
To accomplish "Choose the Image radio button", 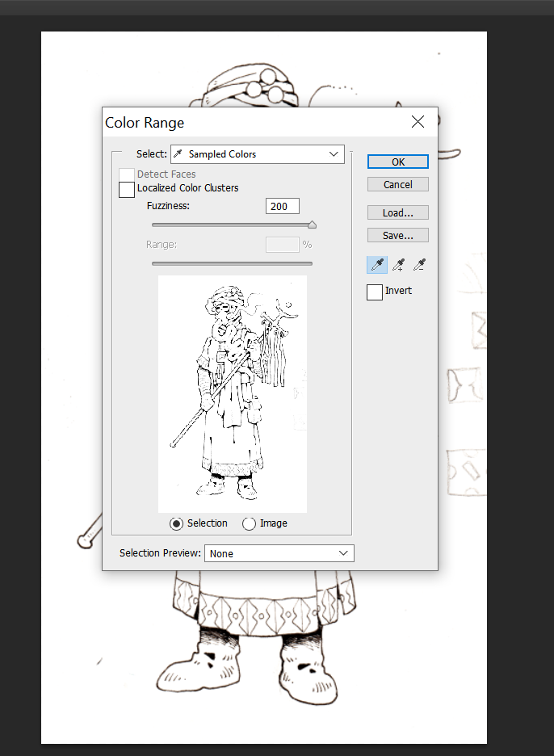I will pyautogui.click(x=249, y=523).
